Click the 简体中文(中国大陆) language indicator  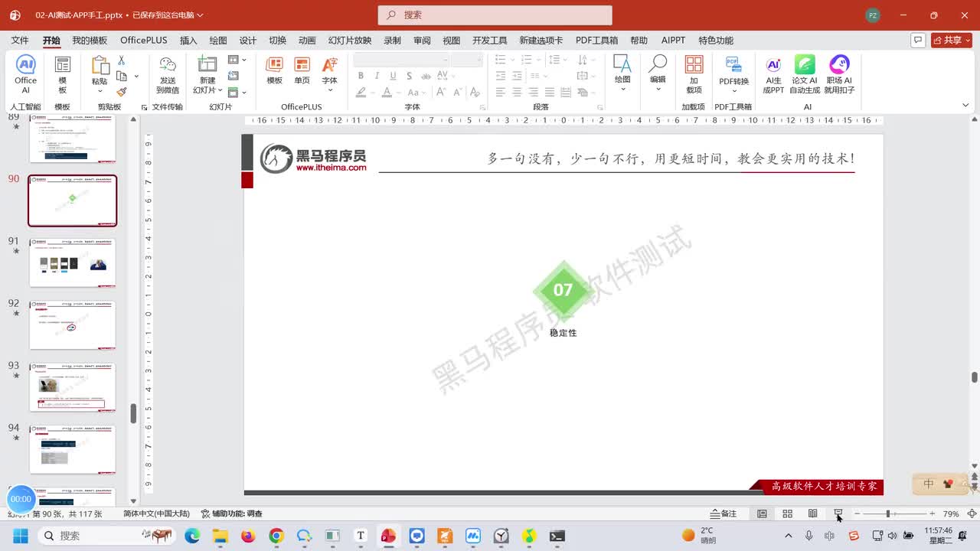pos(156,514)
